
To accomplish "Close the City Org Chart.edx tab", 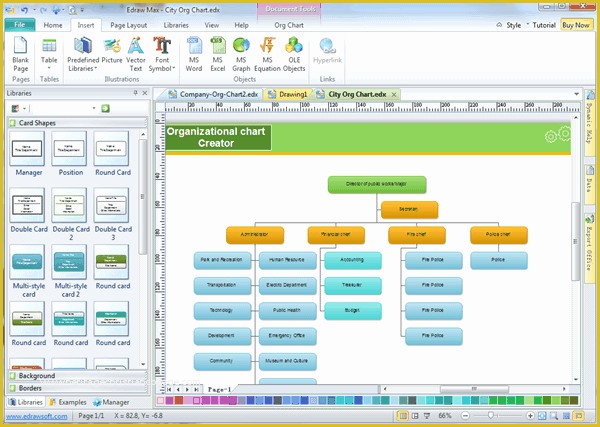I will (394, 95).
